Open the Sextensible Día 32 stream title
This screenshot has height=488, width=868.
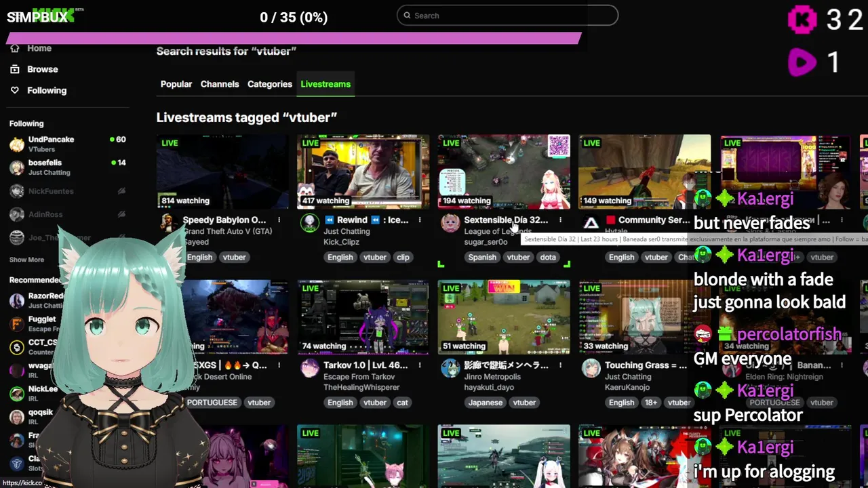[506, 220]
